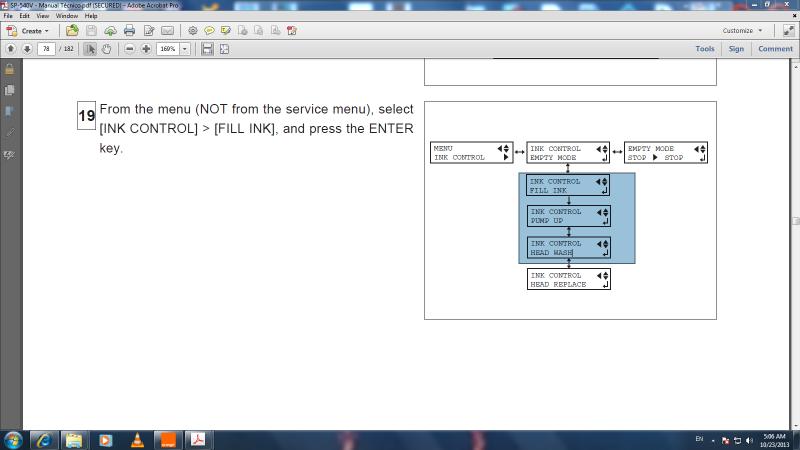
Task: Add a sticky note comment bubble
Action: [x=209, y=31]
